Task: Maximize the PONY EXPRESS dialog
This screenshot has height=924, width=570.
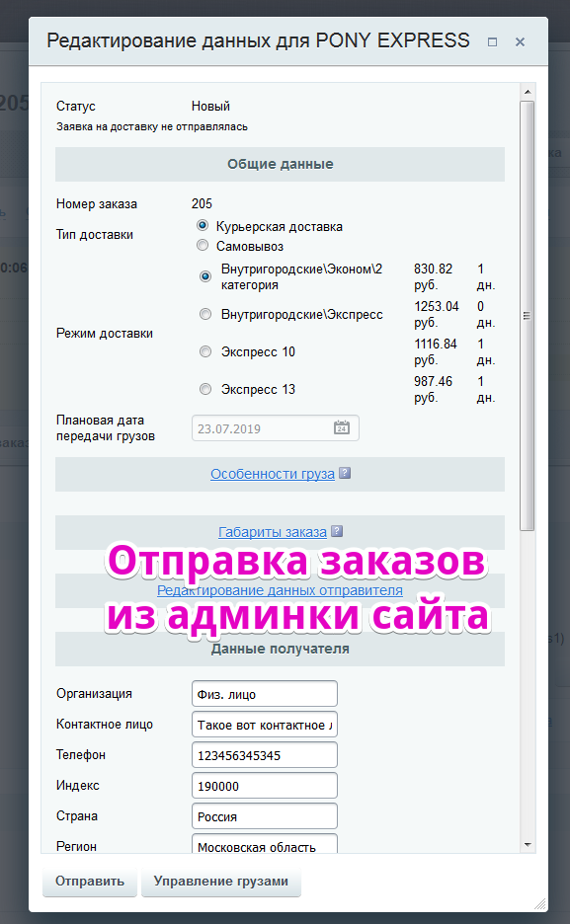Action: [x=492, y=41]
